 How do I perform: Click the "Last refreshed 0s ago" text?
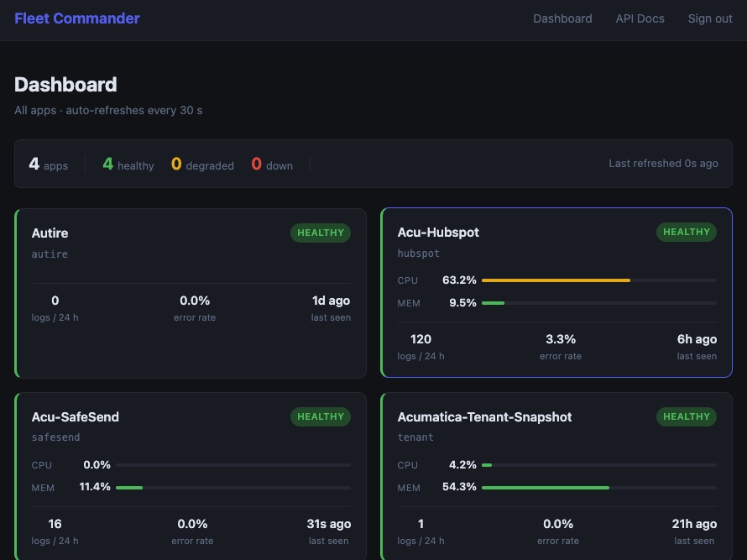point(663,164)
